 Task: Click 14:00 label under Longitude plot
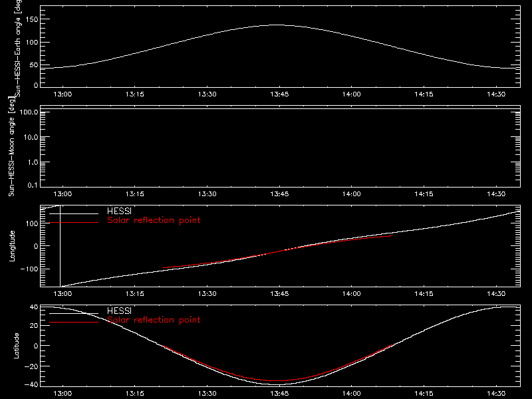point(351,293)
